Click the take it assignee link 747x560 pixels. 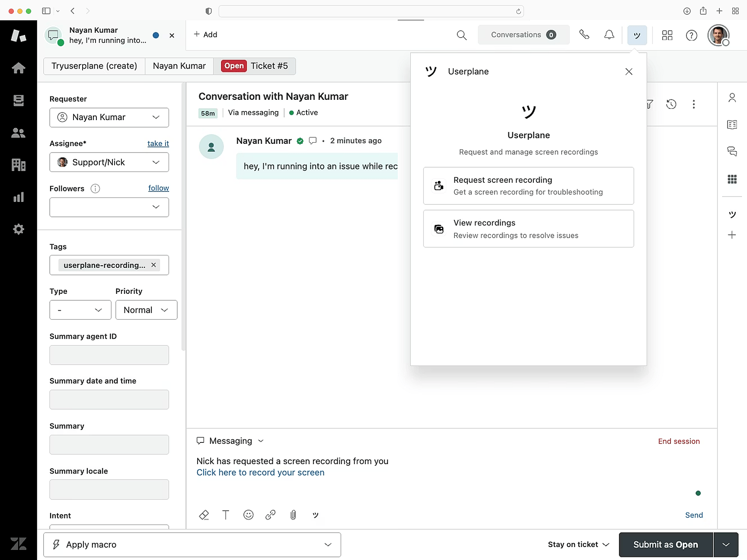[158, 143]
